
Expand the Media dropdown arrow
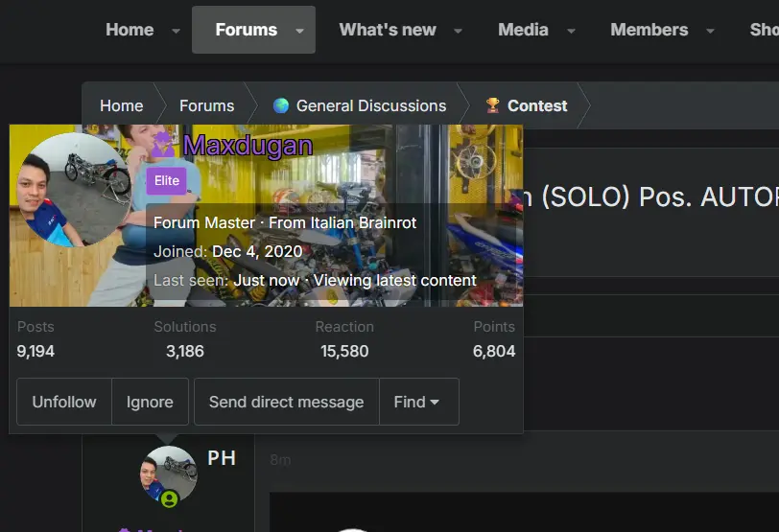click(572, 31)
